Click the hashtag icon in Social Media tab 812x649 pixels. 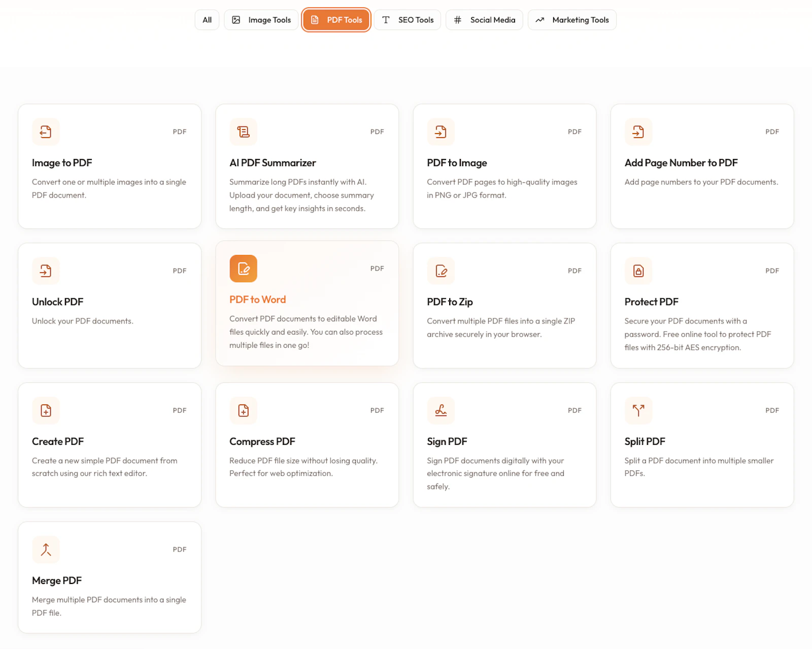pos(458,20)
